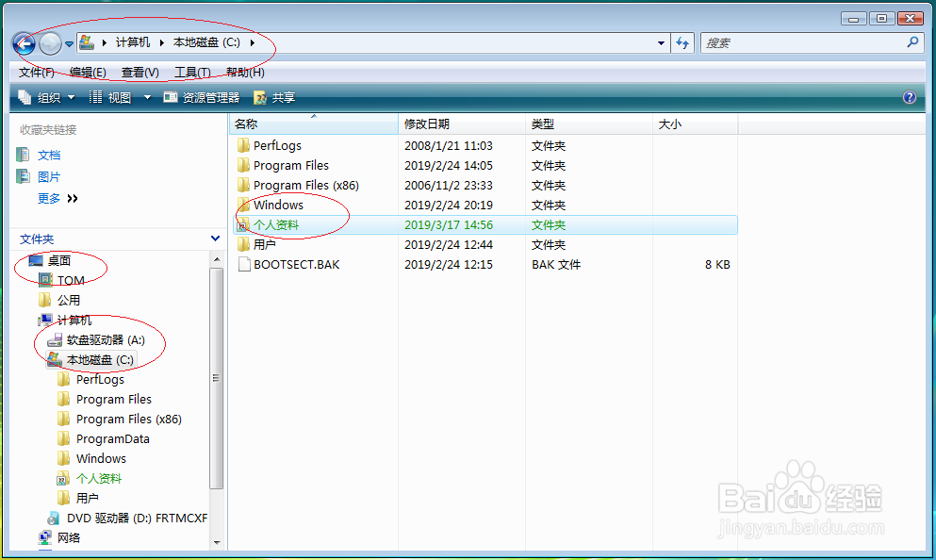Expand the arrow after 本地磁盘 (C:) breadcrumb
Image resolution: width=936 pixels, height=560 pixels.
[x=253, y=43]
